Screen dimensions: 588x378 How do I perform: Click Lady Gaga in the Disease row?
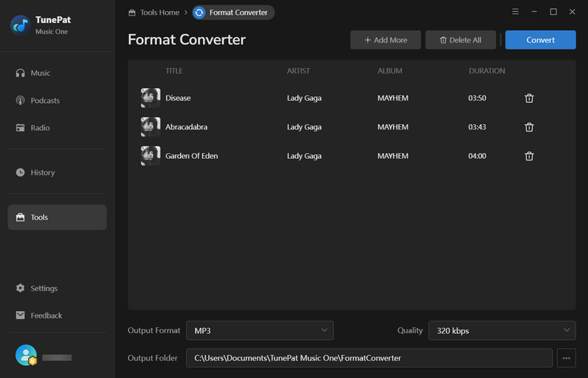(304, 98)
